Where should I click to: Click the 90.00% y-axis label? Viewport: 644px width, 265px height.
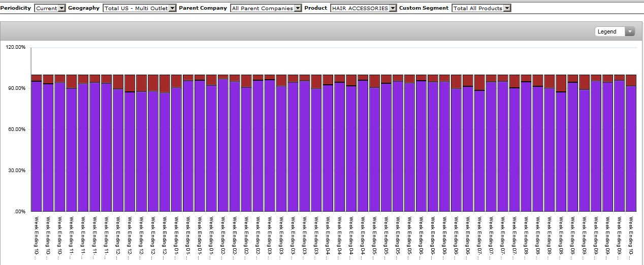tap(17, 88)
